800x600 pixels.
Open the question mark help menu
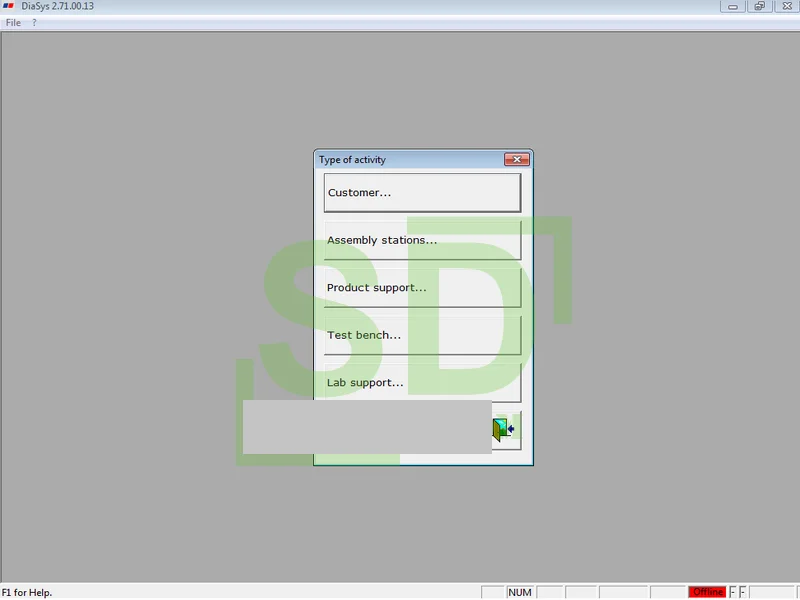coord(34,23)
